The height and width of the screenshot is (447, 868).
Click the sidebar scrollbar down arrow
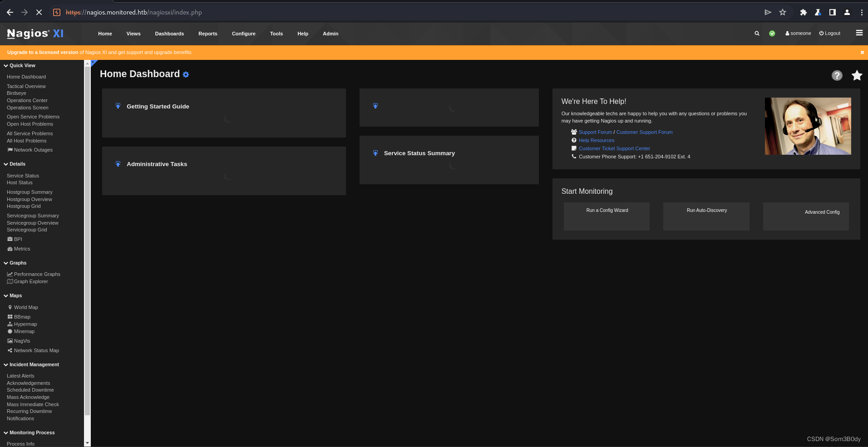point(87,443)
